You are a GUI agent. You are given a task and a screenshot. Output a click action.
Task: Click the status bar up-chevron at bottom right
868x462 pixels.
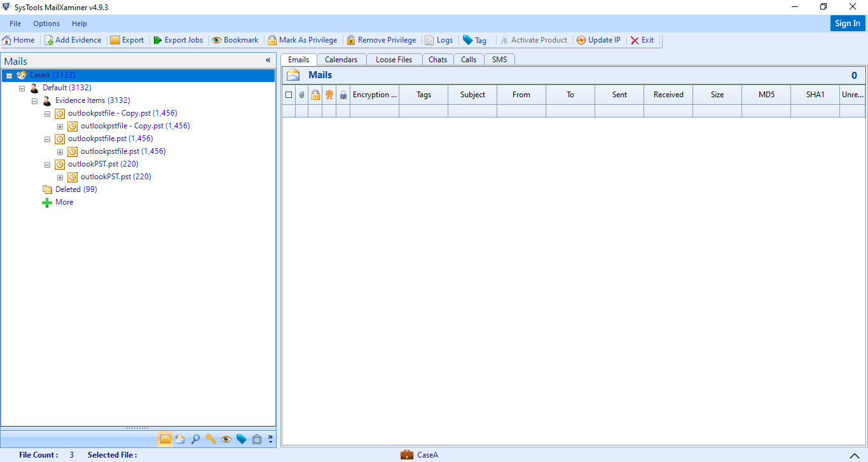[x=854, y=455]
